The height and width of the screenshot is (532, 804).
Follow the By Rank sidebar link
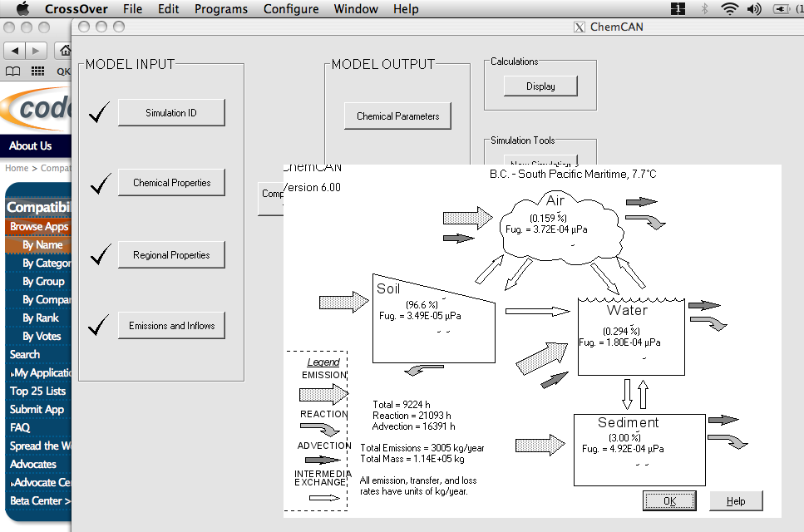coord(40,318)
